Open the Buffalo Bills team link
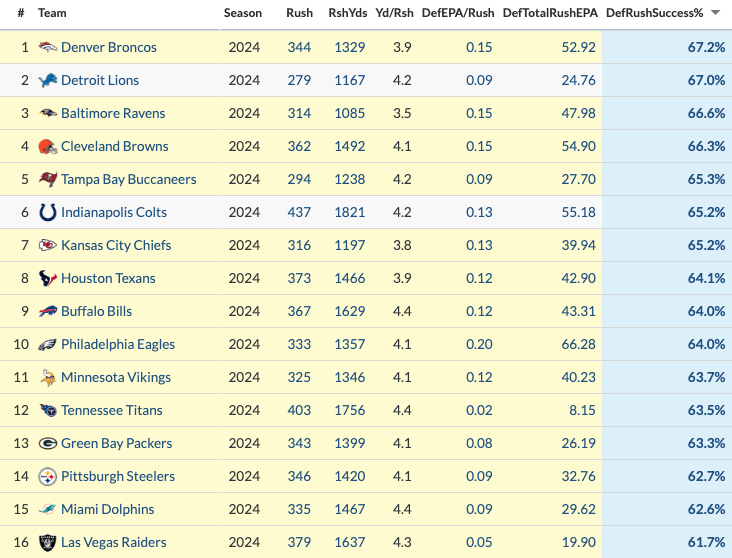 (x=97, y=311)
